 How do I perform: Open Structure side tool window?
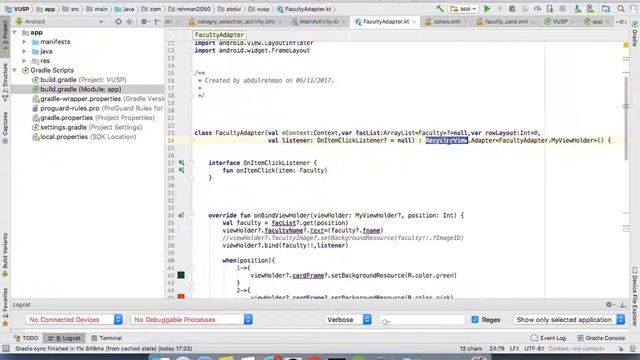pyautogui.click(x=5, y=82)
